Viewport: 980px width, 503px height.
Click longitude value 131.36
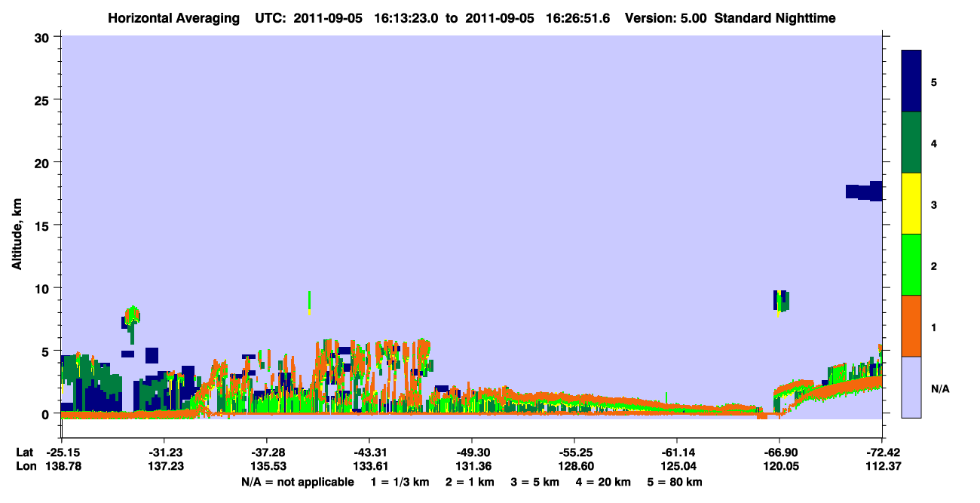[472, 466]
